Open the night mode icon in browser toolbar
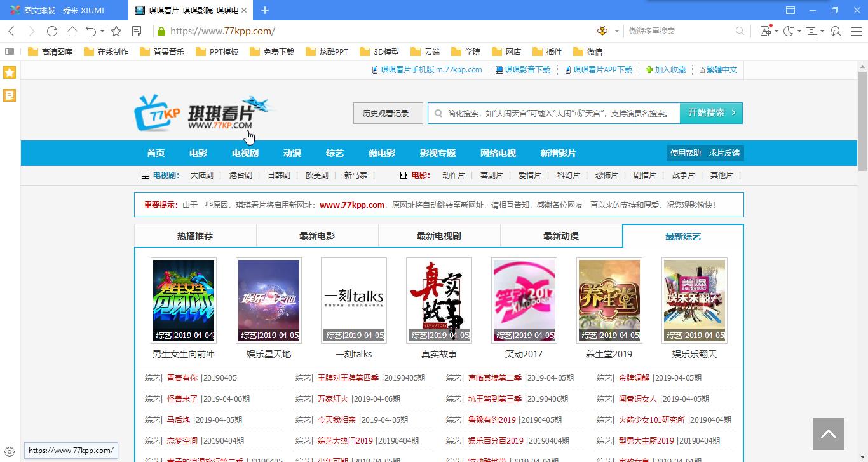Viewport: 868px width, 462px height. point(789,31)
